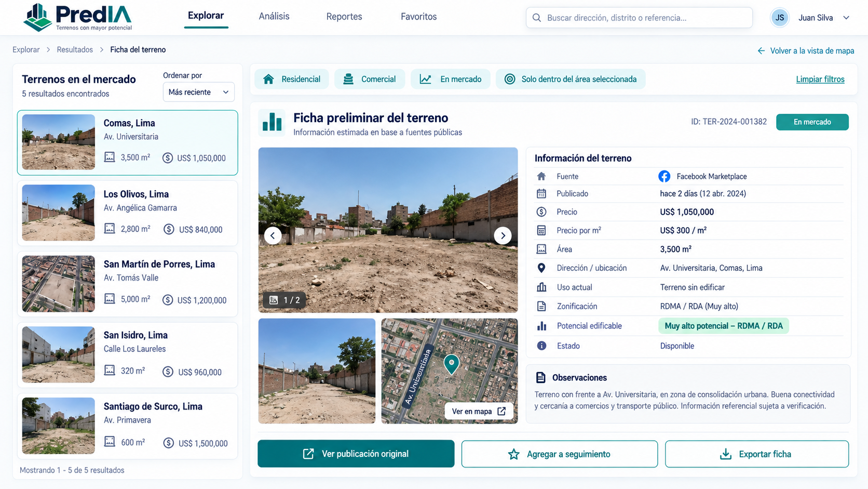This screenshot has width=868, height=489.
Task: Open the Más reciente sort dropdown
Action: [x=199, y=92]
